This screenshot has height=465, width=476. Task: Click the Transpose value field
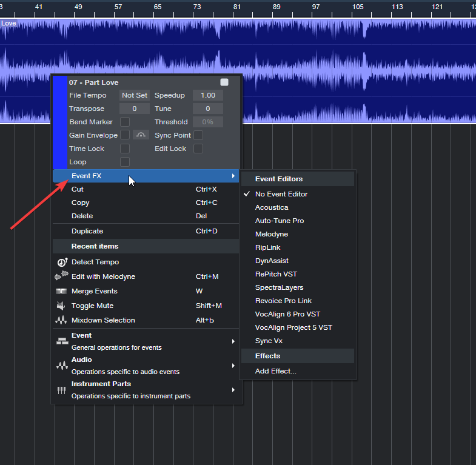pyautogui.click(x=135, y=109)
